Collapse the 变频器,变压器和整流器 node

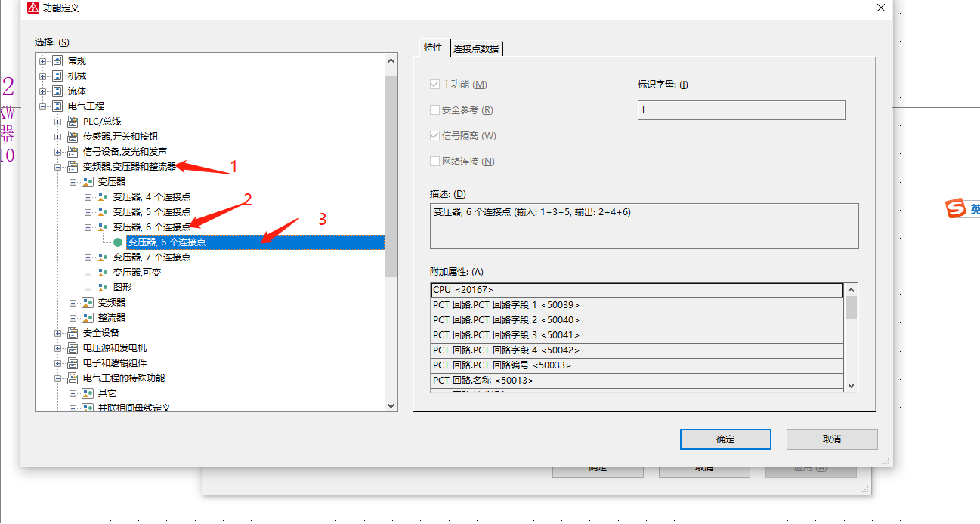pyautogui.click(x=58, y=167)
